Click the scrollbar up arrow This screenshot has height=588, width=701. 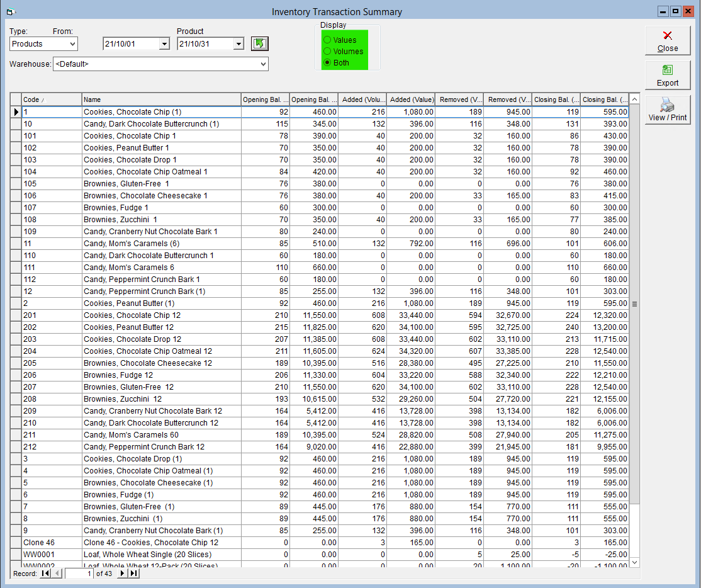(634, 99)
